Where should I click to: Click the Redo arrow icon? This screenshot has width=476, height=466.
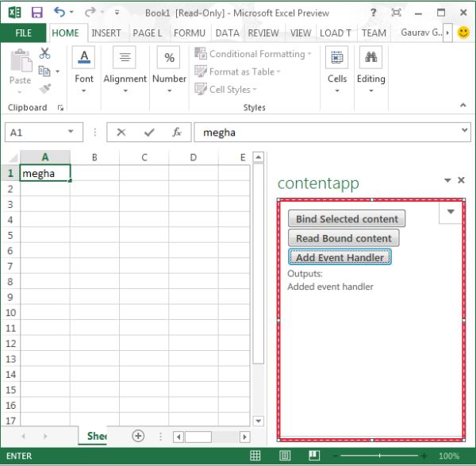tap(90, 13)
